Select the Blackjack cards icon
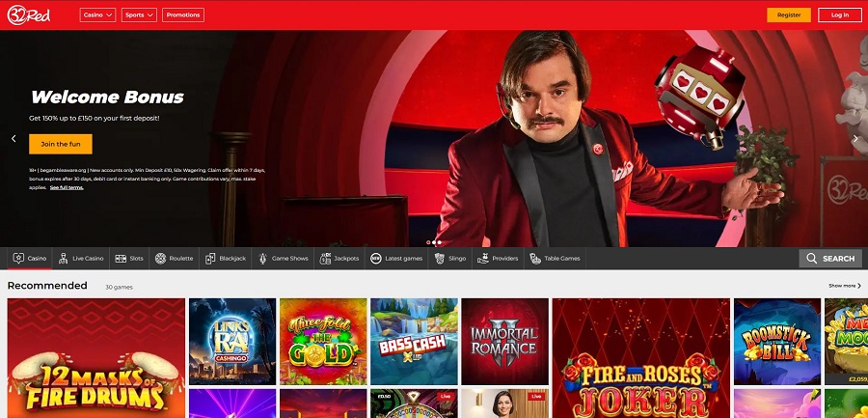868x418 pixels. [x=210, y=259]
